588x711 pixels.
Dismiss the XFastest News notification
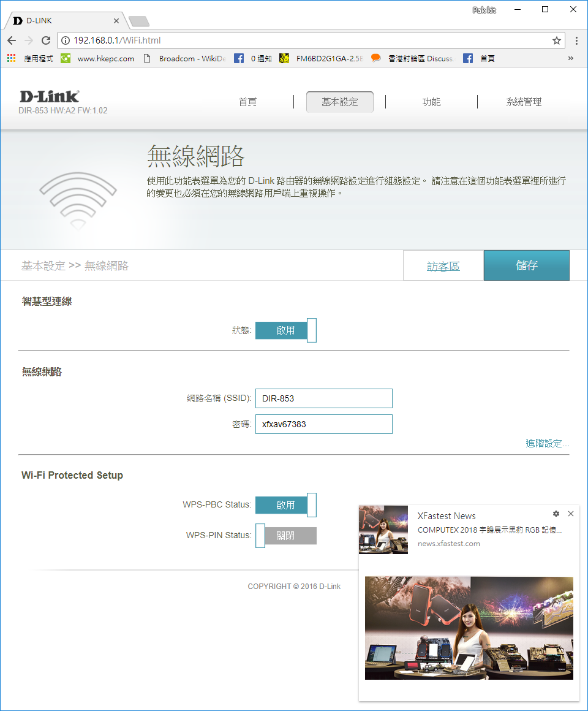pyautogui.click(x=571, y=514)
